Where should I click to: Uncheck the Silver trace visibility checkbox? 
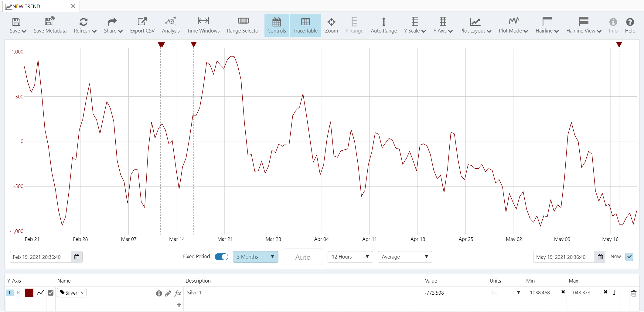pyautogui.click(x=51, y=293)
